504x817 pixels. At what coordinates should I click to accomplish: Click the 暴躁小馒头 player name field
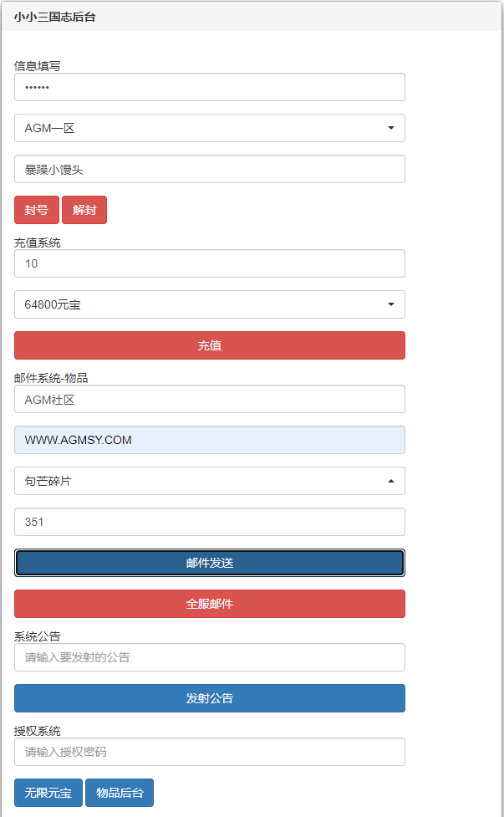[209, 169]
